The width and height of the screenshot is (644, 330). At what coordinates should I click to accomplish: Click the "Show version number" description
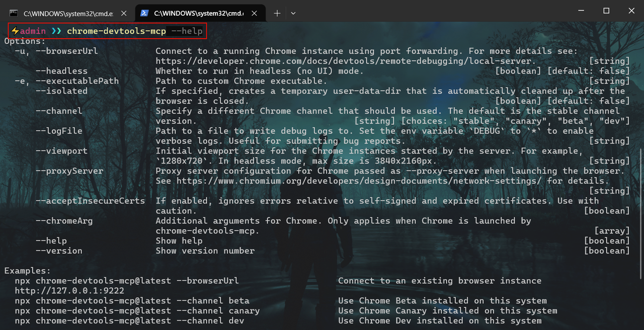[205, 251]
